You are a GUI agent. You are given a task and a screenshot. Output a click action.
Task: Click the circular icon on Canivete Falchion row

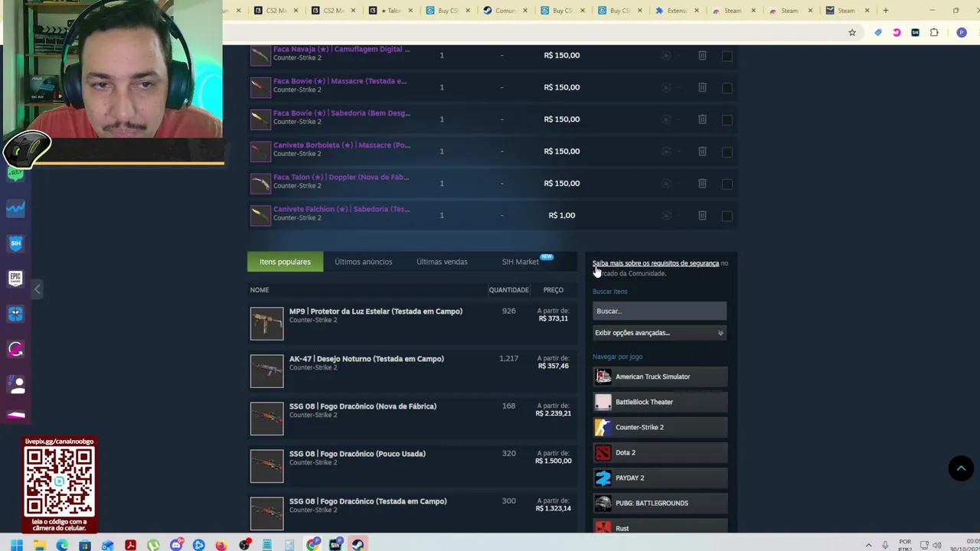coord(666,216)
